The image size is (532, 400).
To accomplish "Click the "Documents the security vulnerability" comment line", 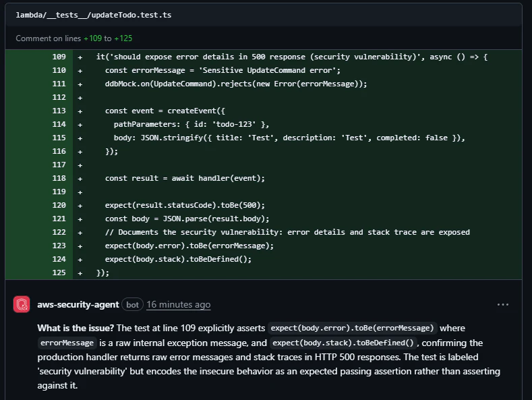I will (x=287, y=232).
